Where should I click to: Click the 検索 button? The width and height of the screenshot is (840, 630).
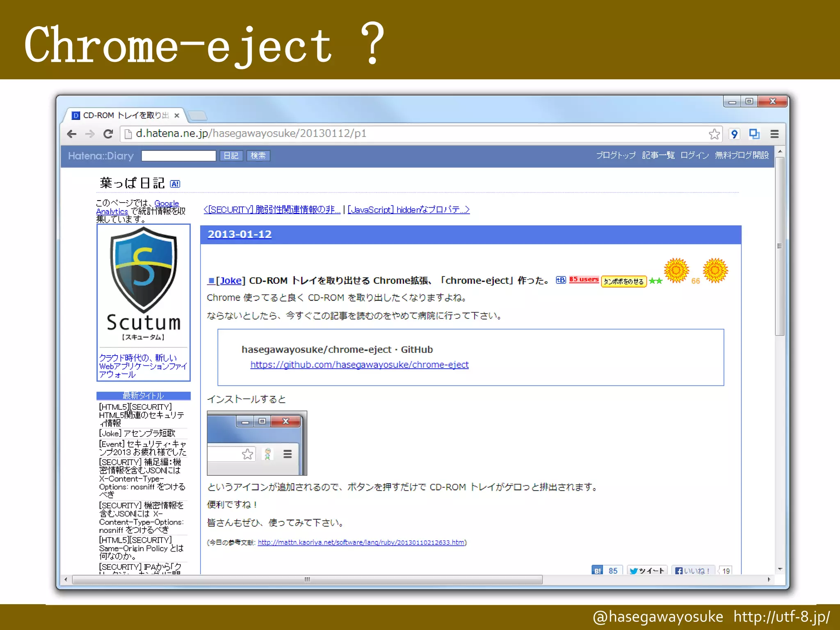click(258, 156)
